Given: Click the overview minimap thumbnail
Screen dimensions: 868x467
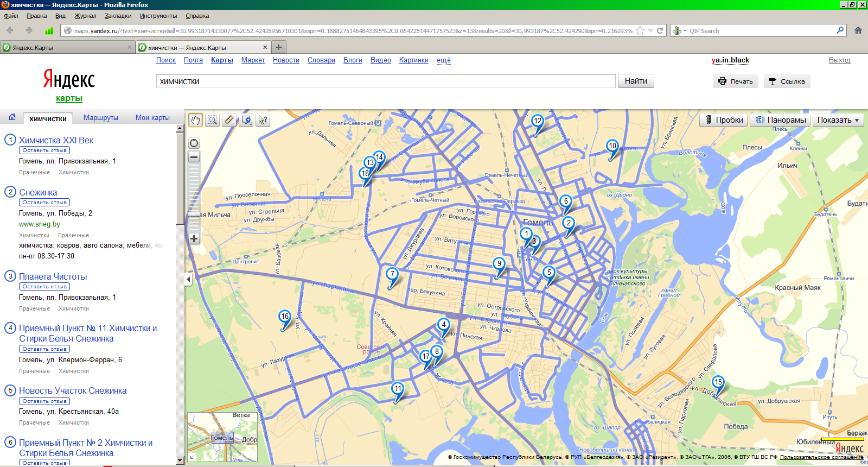Looking at the screenshot, I should pyautogui.click(x=223, y=438).
